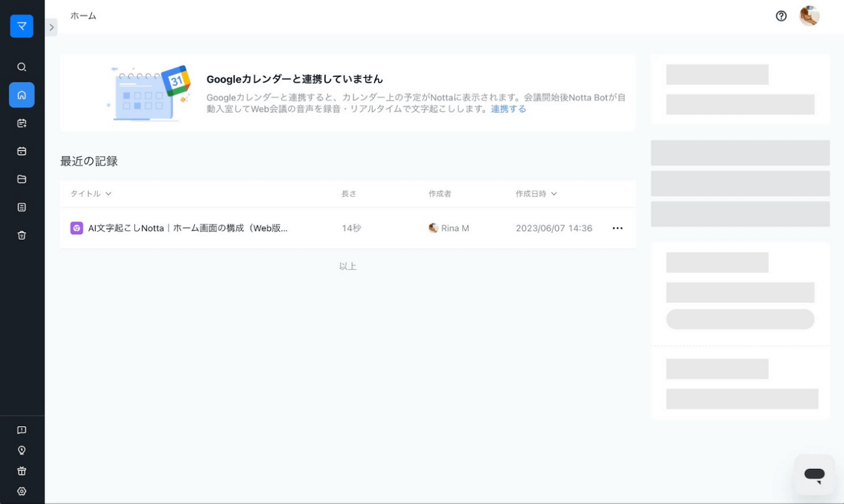Open the user profile avatar
The image size is (844, 504).
(x=809, y=16)
